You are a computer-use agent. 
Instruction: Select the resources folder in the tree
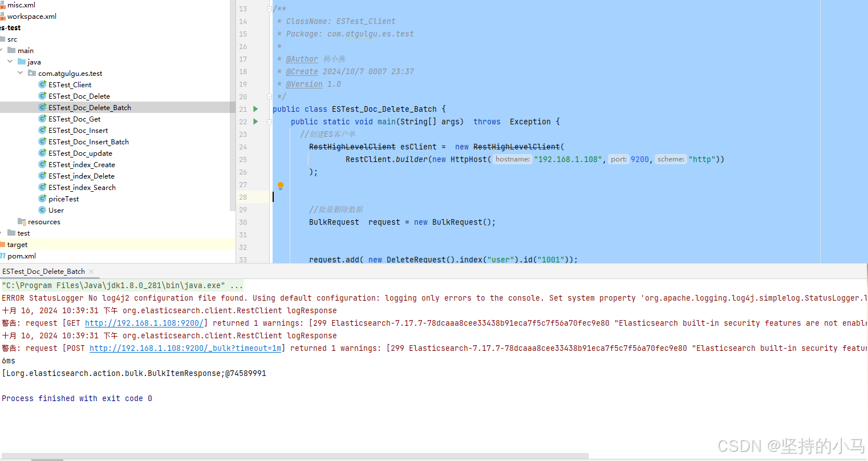click(44, 221)
